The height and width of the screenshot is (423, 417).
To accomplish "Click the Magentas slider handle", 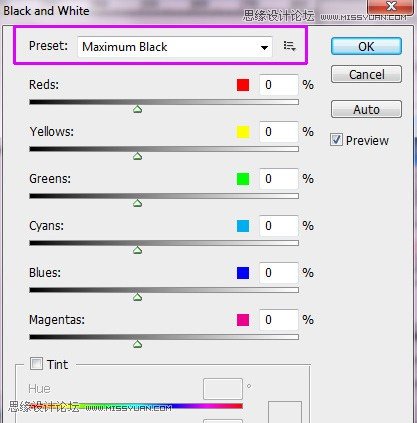I will tap(138, 344).
